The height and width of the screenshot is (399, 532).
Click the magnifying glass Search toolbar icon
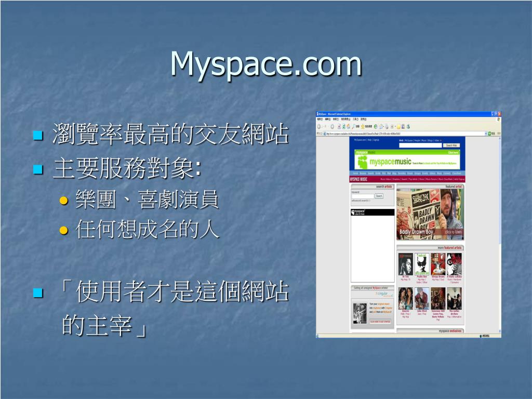point(353,127)
